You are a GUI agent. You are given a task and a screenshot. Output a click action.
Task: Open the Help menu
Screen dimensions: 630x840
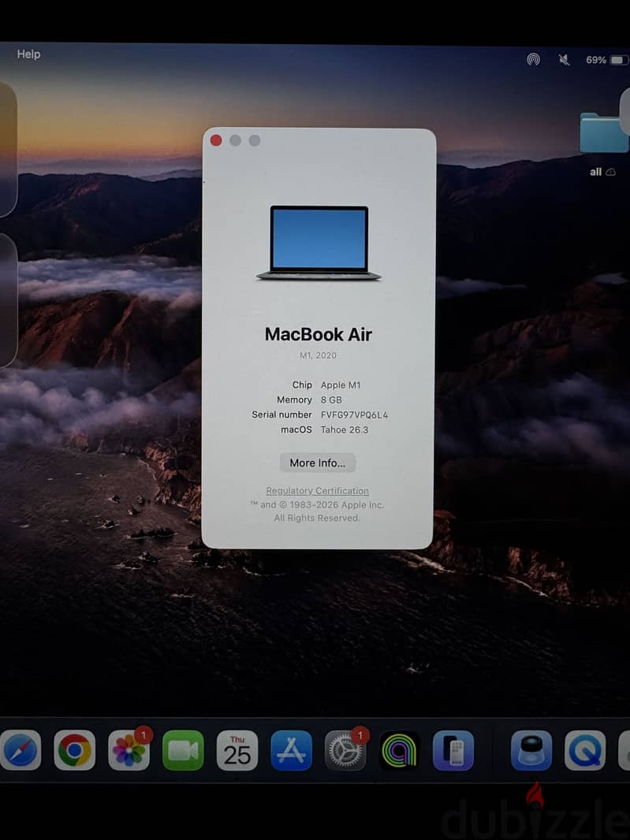click(28, 54)
